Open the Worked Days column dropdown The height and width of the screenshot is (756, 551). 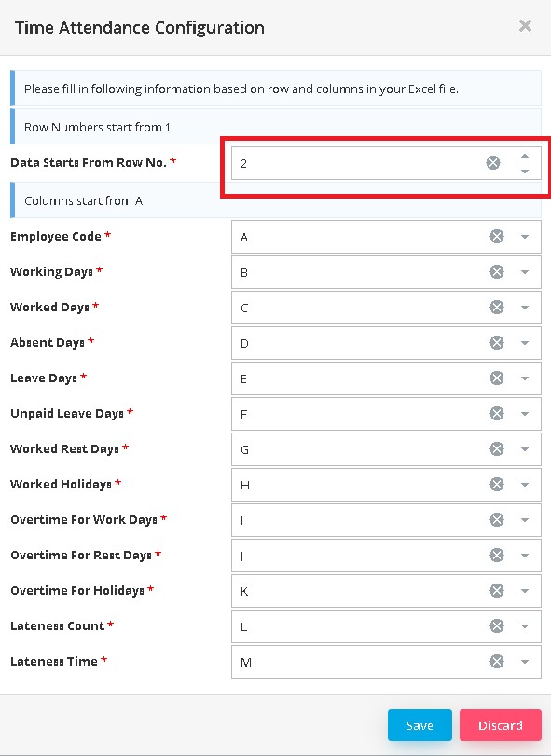point(525,308)
